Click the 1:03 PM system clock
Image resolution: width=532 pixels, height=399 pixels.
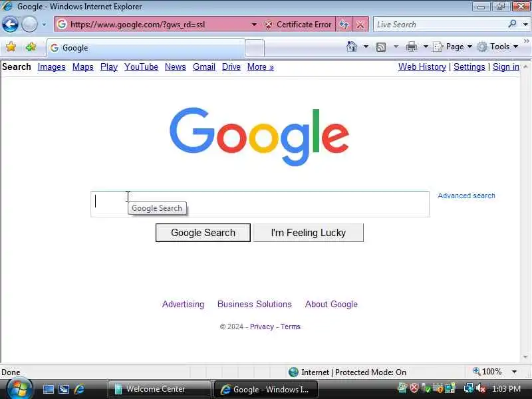(506, 389)
